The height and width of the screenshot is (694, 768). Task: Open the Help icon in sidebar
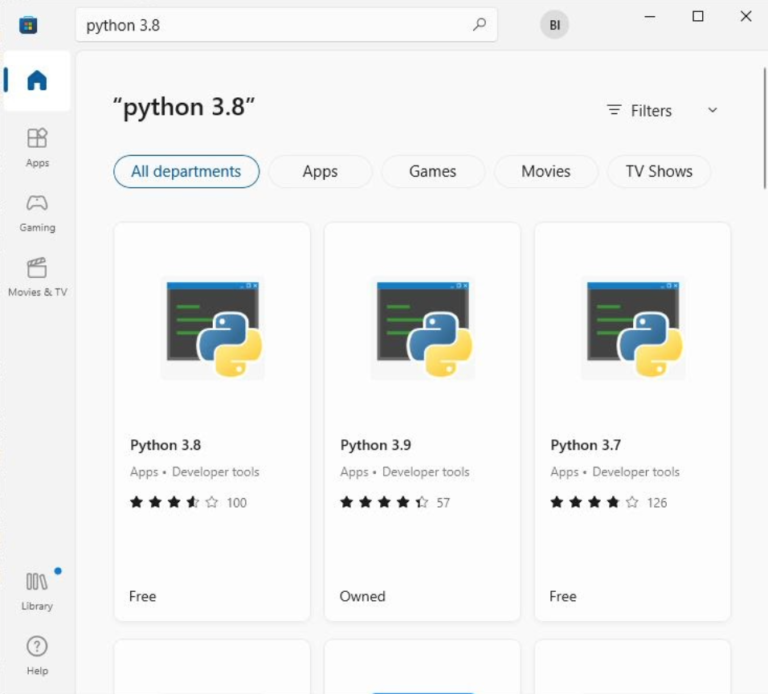click(37, 655)
